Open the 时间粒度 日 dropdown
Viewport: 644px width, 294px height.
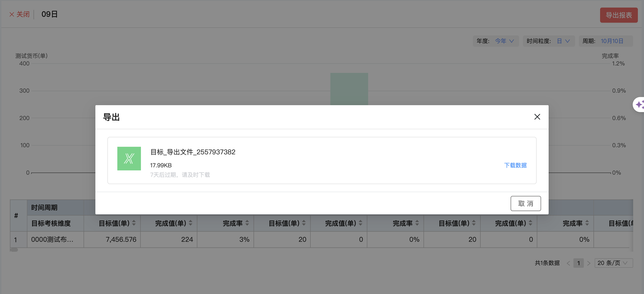[x=563, y=41]
